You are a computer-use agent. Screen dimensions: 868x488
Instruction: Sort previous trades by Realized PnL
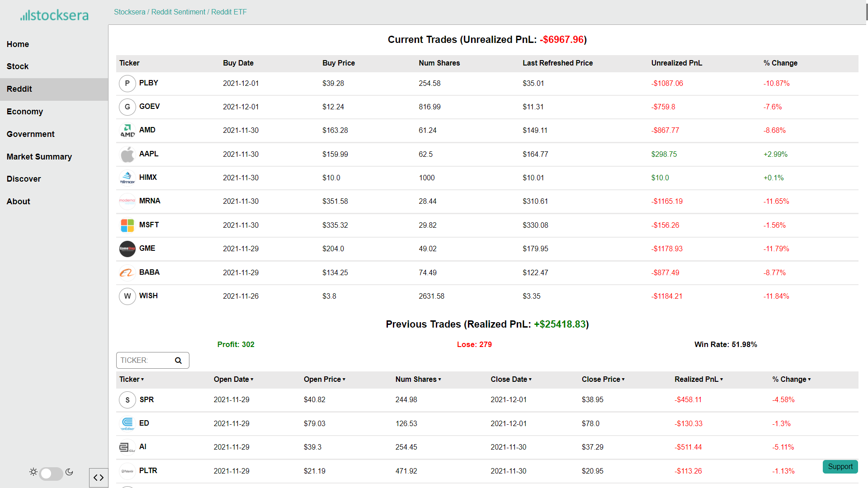point(698,380)
